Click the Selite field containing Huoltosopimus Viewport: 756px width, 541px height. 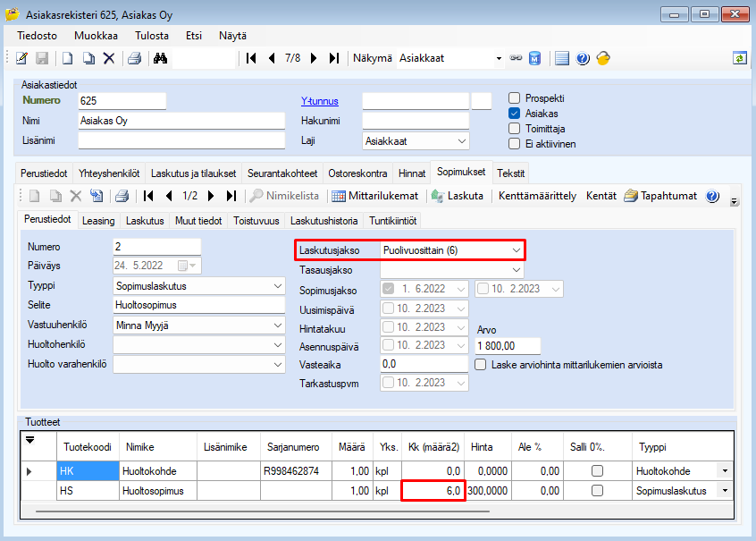199,305
